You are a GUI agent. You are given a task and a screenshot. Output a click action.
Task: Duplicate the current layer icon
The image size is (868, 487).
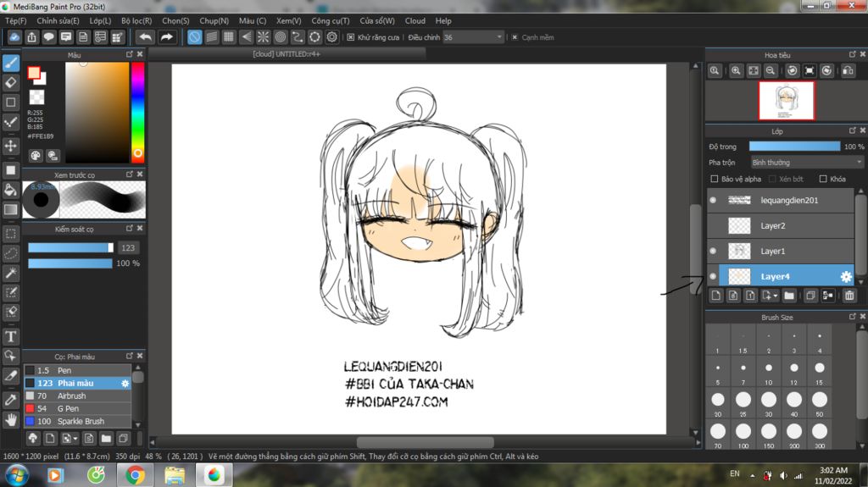click(x=810, y=296)
